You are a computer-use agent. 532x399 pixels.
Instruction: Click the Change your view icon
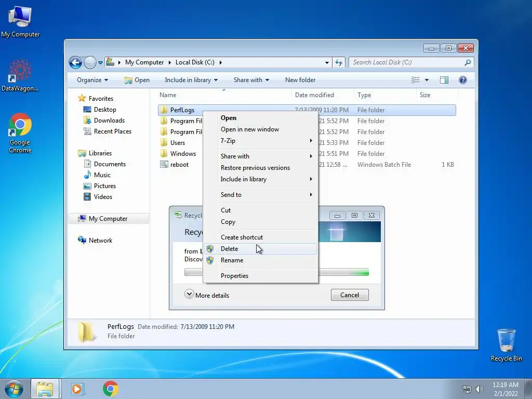[415, 80]
